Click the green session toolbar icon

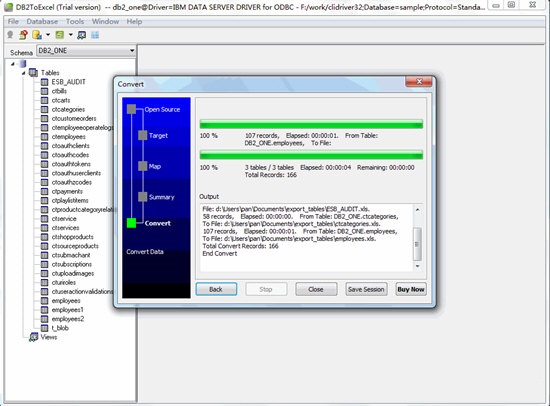(x=60, y=35)
